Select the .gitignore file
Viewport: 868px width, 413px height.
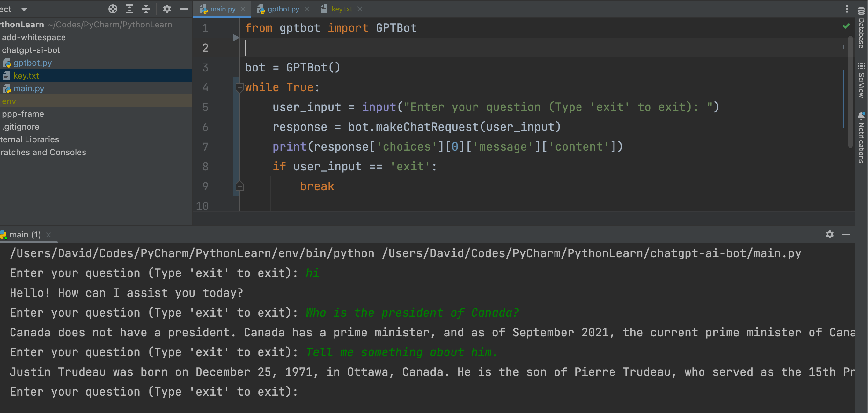[20, 127]
